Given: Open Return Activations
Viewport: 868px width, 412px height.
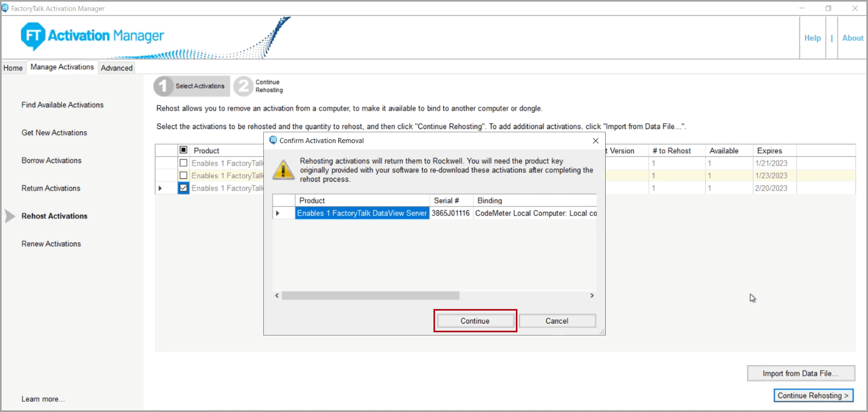Looking at the screenshot, I should click(x=51, y=188).
